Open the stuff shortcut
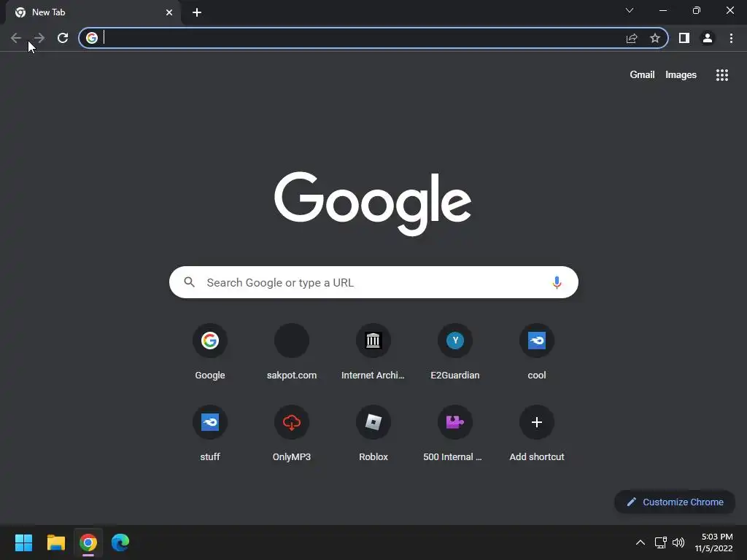Image resolution: width=747 pixels, height=560 pixels. click(x=210, y=433)
